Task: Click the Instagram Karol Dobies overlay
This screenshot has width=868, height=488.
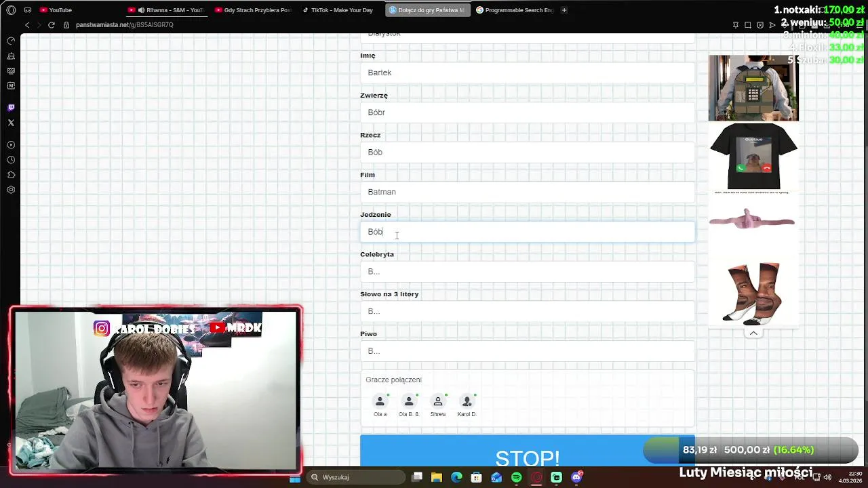Action: [144, 329]
